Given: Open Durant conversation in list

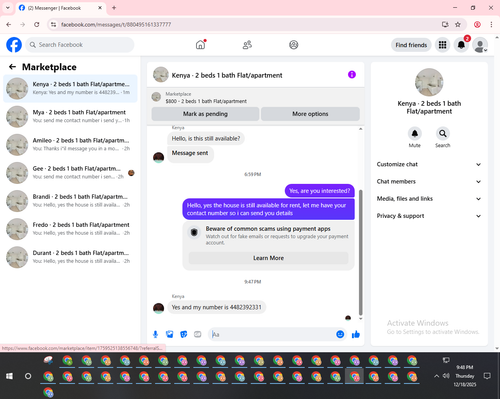Looking at the screenshot, I should pyautogui.click(x=70, y=257).
